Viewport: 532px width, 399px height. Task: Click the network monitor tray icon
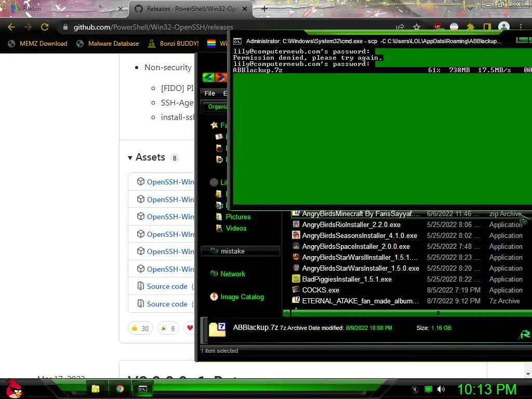tap(429, 389)
